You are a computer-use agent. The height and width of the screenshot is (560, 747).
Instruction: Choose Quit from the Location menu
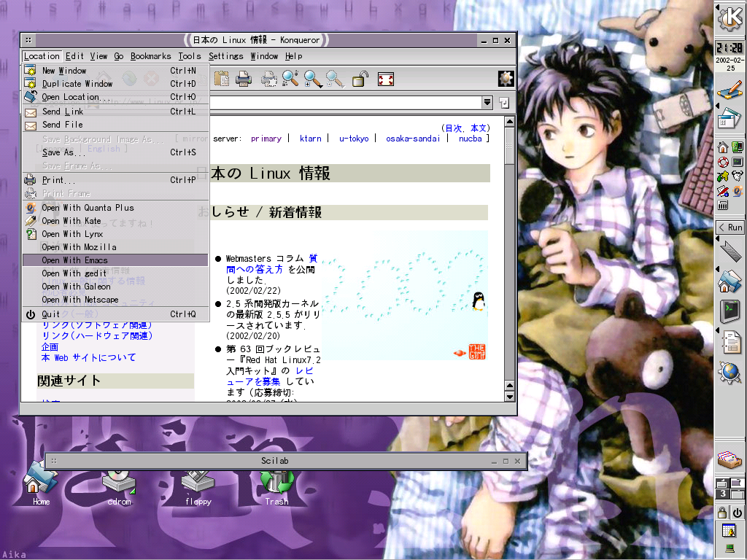click(115, 314)
